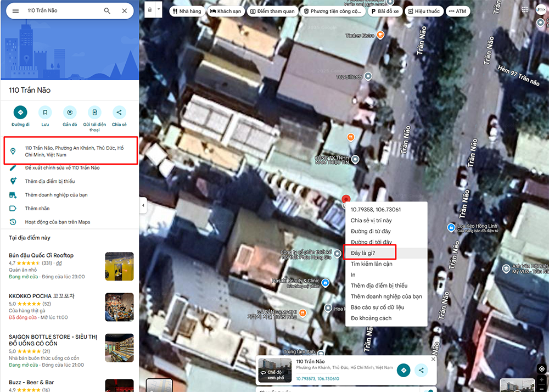Screen dimensions: 549x392
Task: Choose Đường đi tới đây menu item
Action: coord(386,242)
